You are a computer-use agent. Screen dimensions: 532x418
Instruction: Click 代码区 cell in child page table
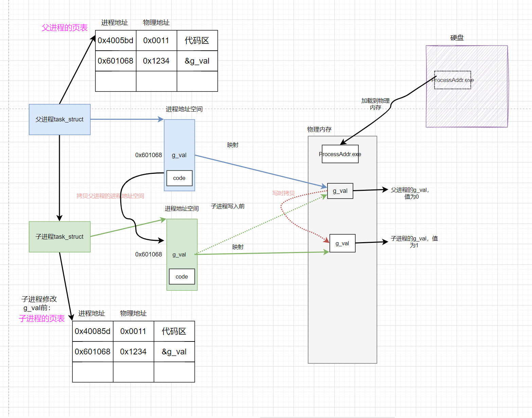pyautogui.click(x=174, y=331)
